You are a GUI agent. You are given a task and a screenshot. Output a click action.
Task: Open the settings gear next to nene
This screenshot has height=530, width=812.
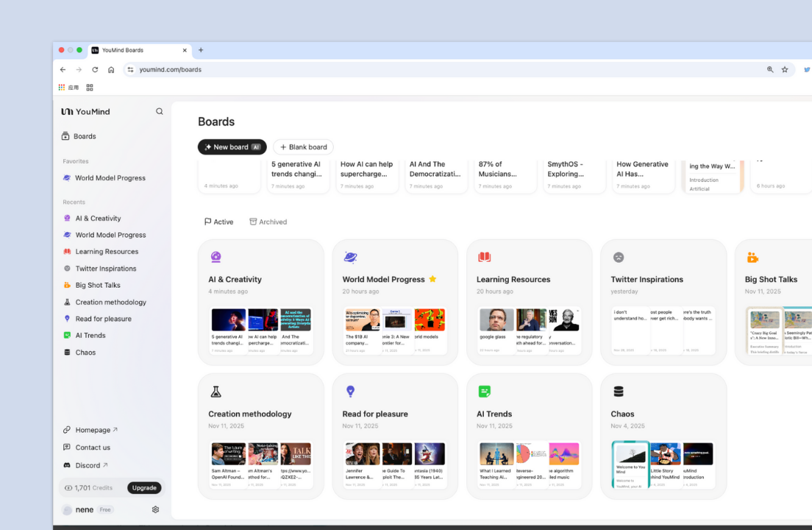click(x=155, y=510)
